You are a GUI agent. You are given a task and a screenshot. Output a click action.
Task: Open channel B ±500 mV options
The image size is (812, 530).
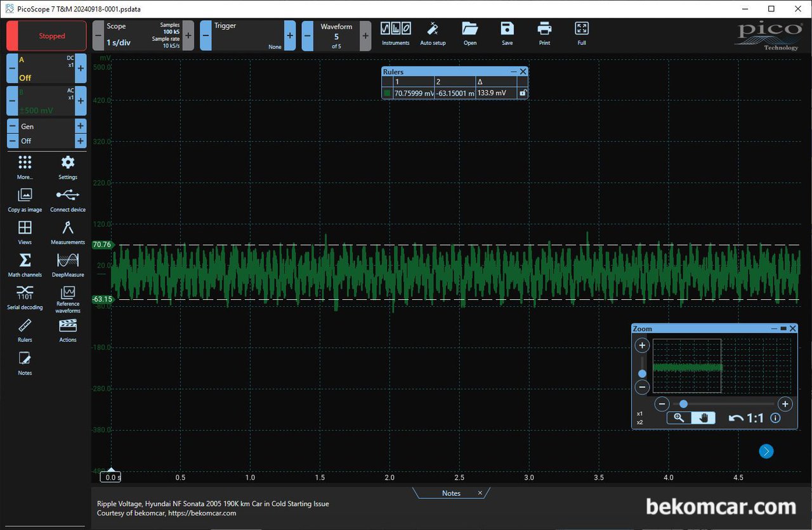[46, 101]
